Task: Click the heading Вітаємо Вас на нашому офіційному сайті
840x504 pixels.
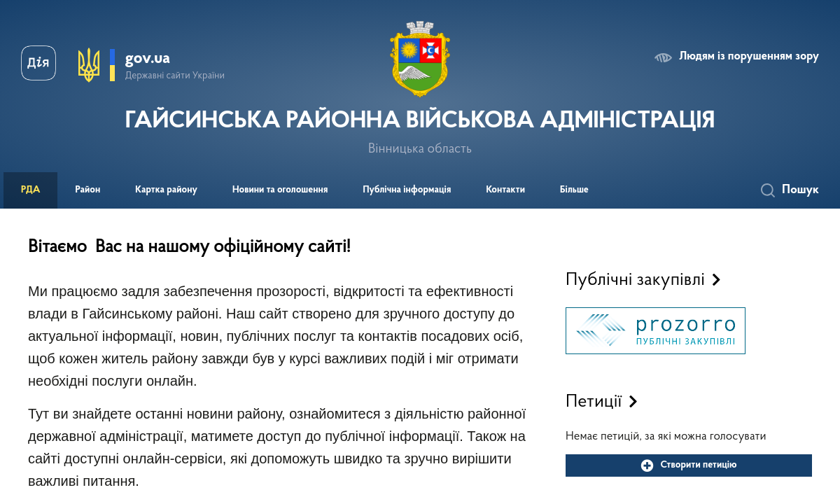Action: 189,246
